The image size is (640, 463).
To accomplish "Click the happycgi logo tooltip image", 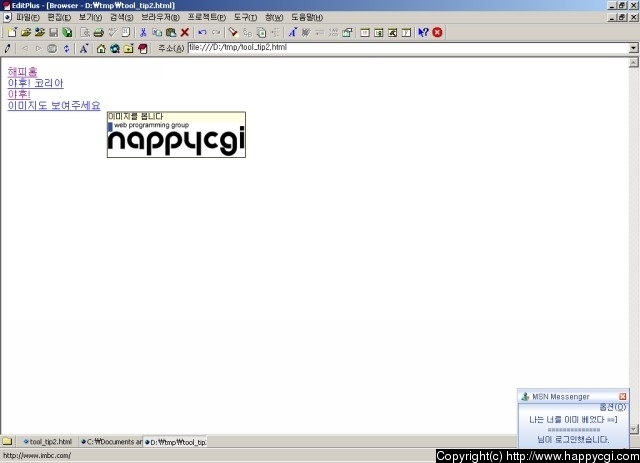I will click(176, 139).
